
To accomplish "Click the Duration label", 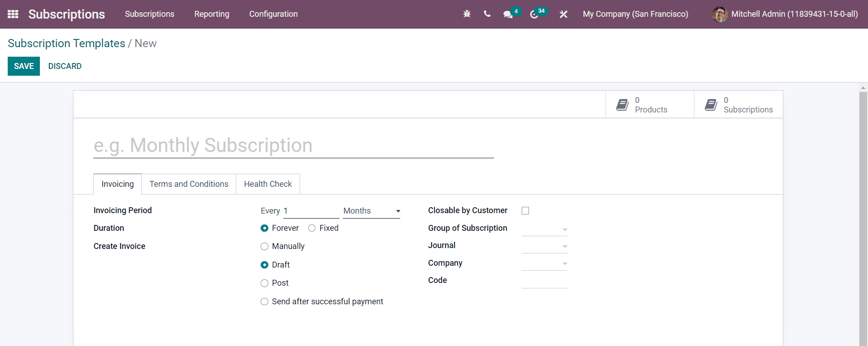I will 109,228.
